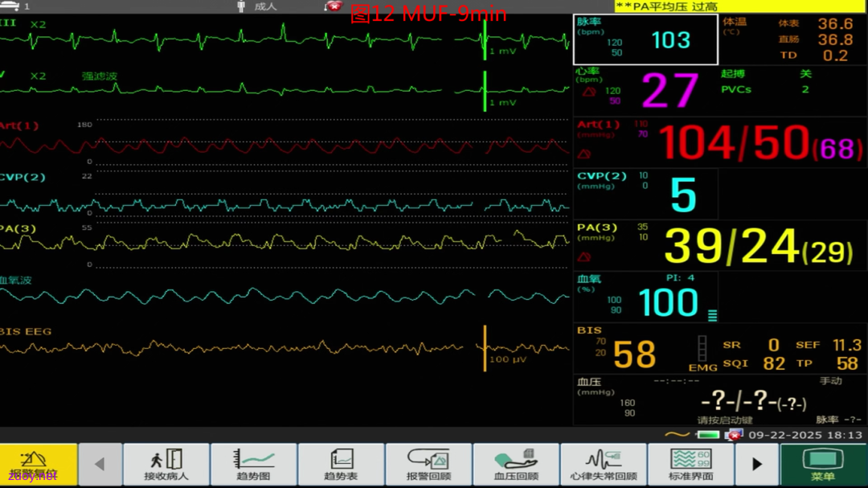
Task: Select the BIS EEG waveform label
Action: [26, 331]
